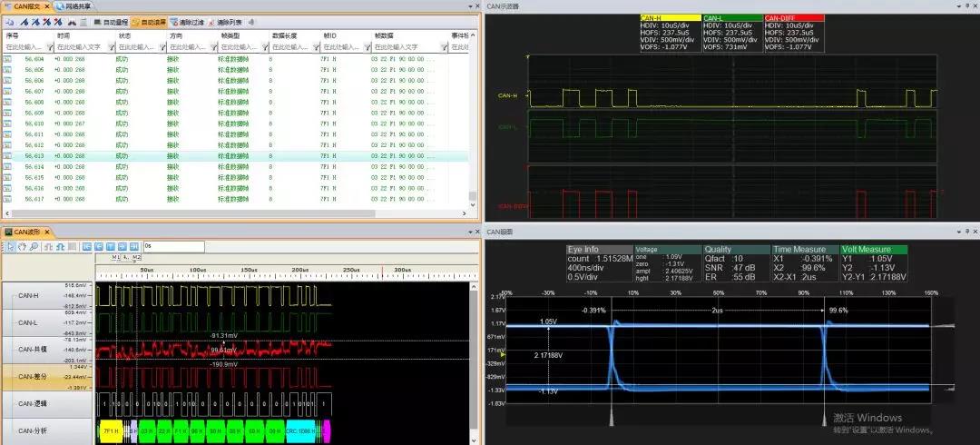
Task: Click the first blue filter-pen icon in CAN报文 toolbar
Action: (24, 22)
